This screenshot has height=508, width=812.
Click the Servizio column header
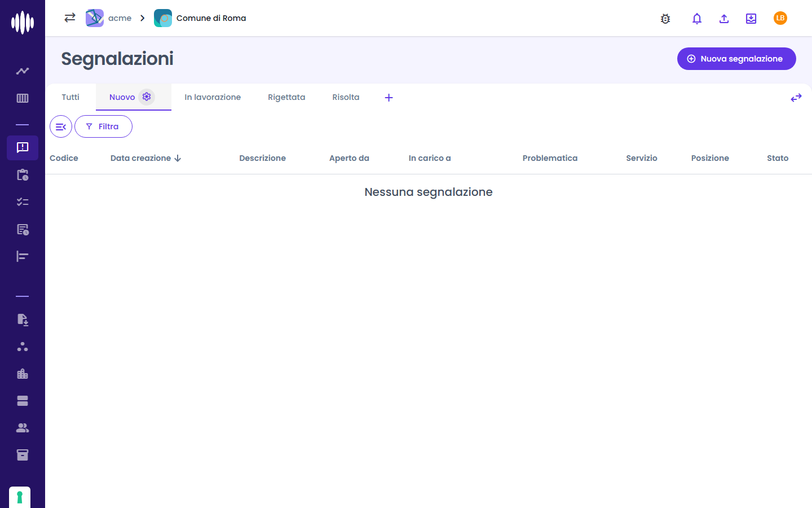pyautogui.click(x=642, y=158)
